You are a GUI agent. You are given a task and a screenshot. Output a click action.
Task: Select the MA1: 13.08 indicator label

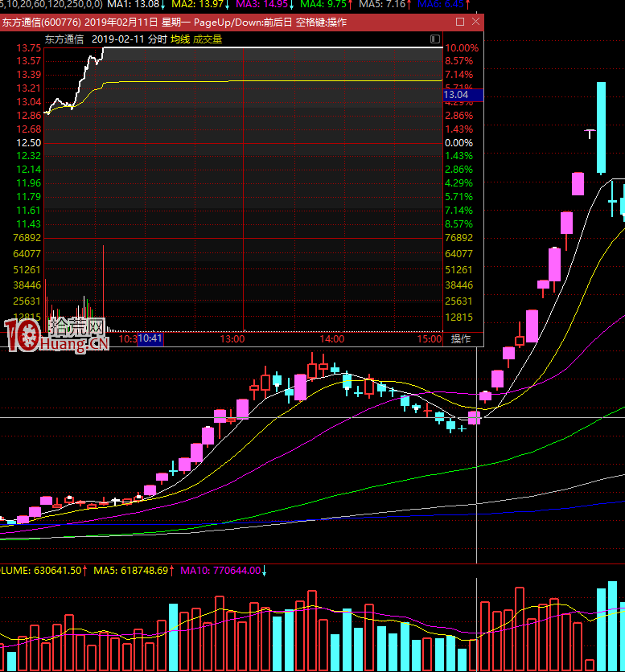(136, 4)
